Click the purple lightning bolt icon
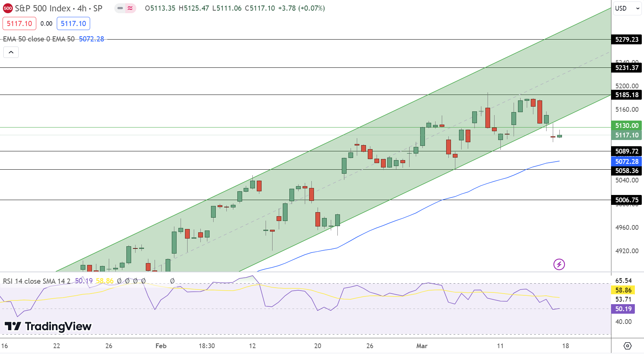Screen dimensions: 644x354 tap(559, 264)
